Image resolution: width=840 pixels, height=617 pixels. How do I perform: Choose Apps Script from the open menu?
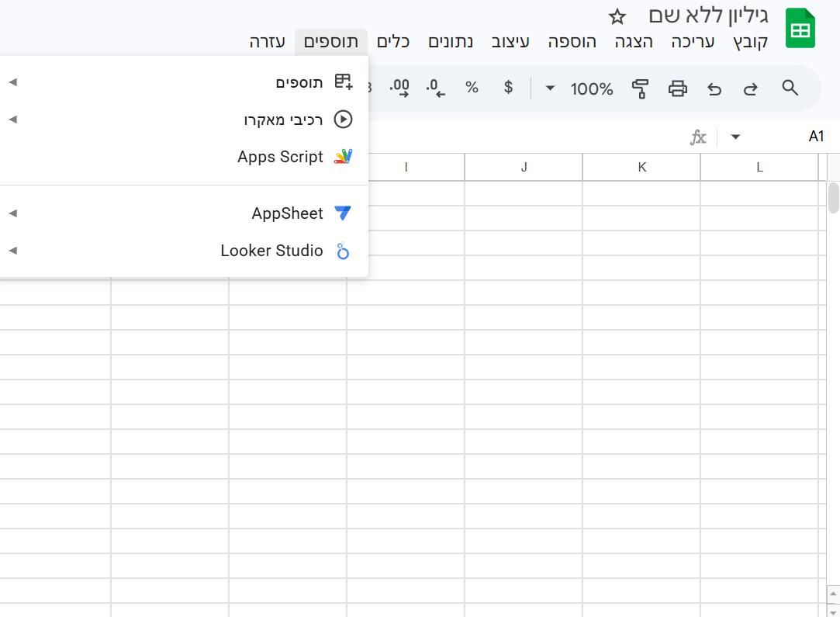[280, 157]
